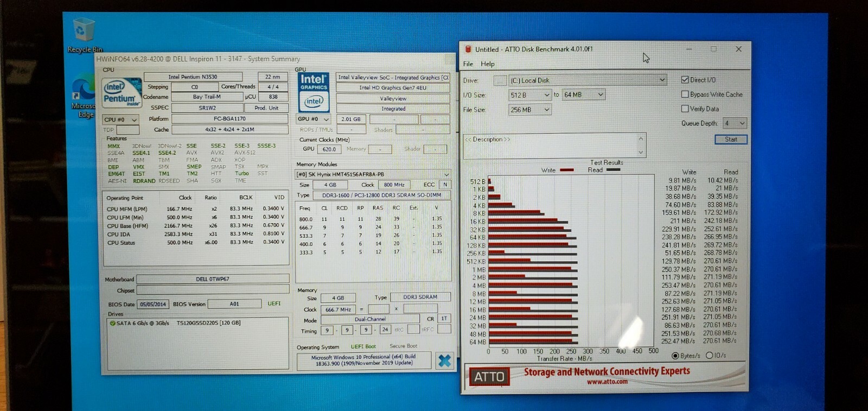Enable the Verify Data checkbox
868x411 pixels.
click(685, 109)
